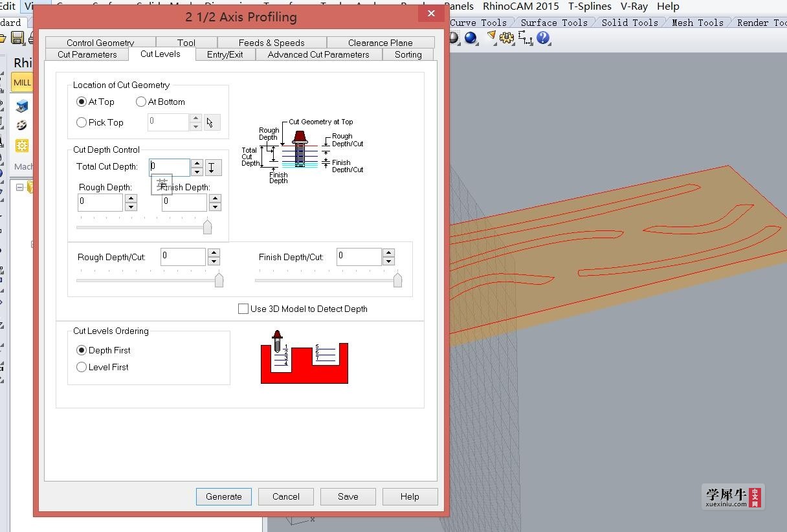Viewport: 787px width, 532px height.
Task: Select Depth First cut ordering
Action: coord(82,350)
